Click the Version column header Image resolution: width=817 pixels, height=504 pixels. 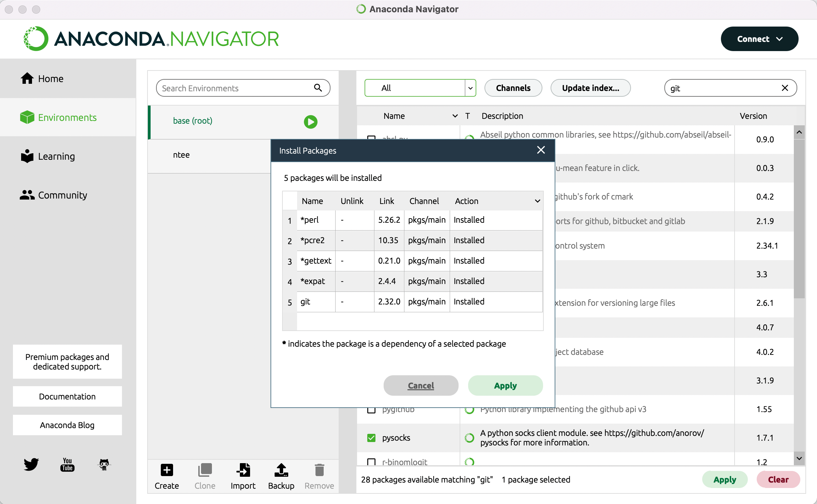[x=753, y=116]
